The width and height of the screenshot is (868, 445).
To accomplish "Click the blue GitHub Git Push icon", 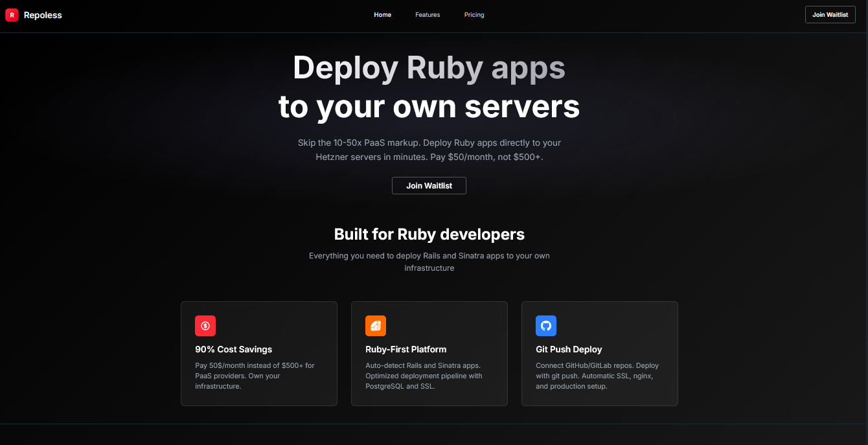I will [x=546, y=326].
